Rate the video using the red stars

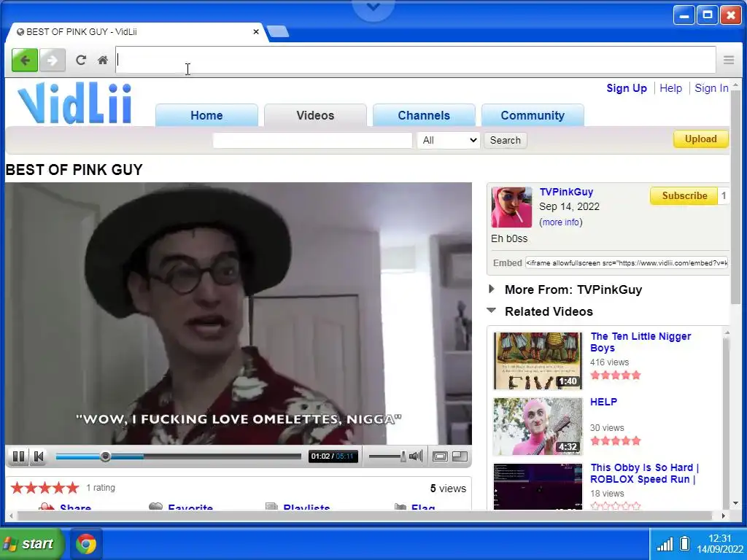coord(44,488)
